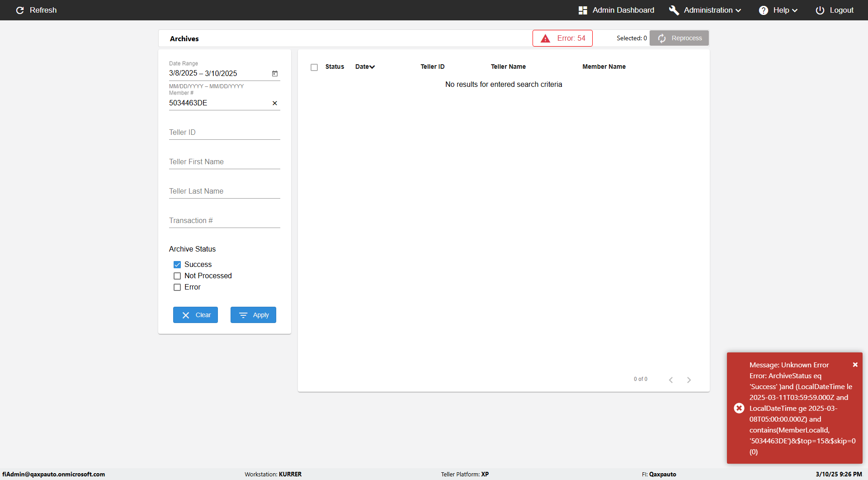Click the Error: 54 indicator
The width and height of the screenshot is (868, 480).
(562, 38)
